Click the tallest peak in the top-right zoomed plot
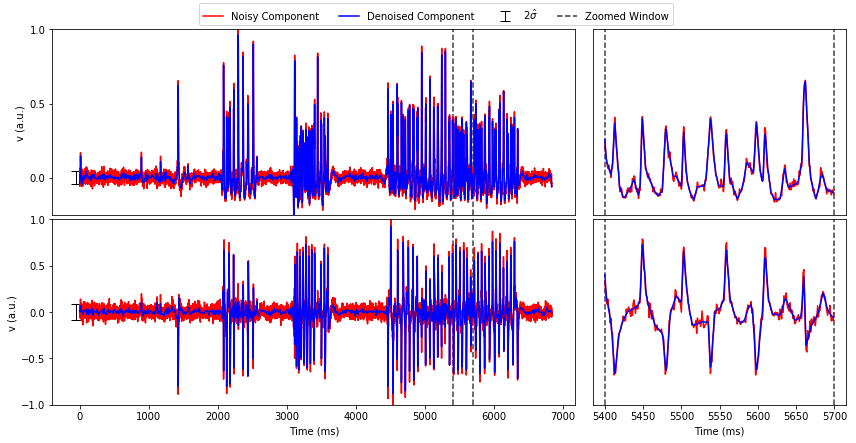Screen dimensions: 856x443 point(805,82)
